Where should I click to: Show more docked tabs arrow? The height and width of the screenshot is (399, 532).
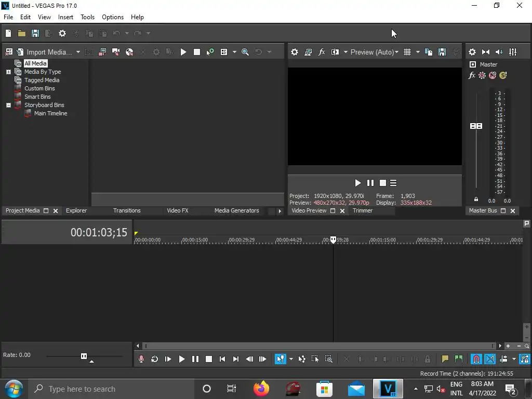click(280, 211)
